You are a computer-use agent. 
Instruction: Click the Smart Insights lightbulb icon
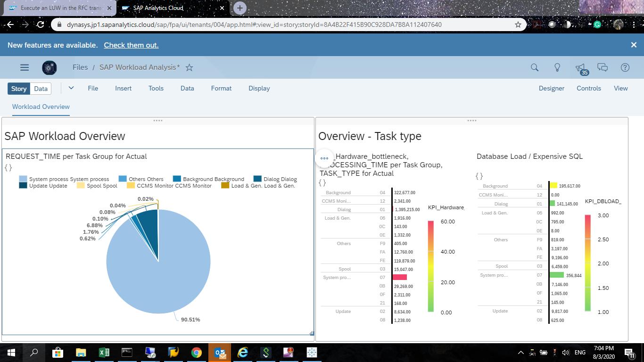557,67
